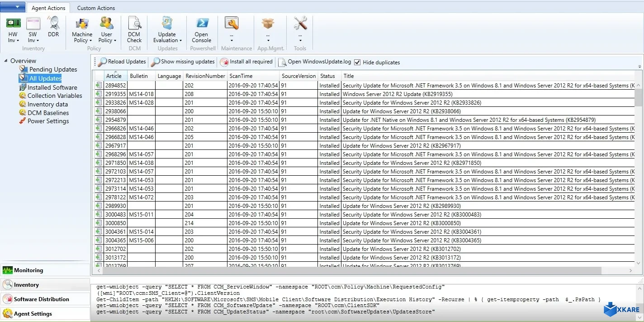Open the Agent Settings section

point(45,313)
